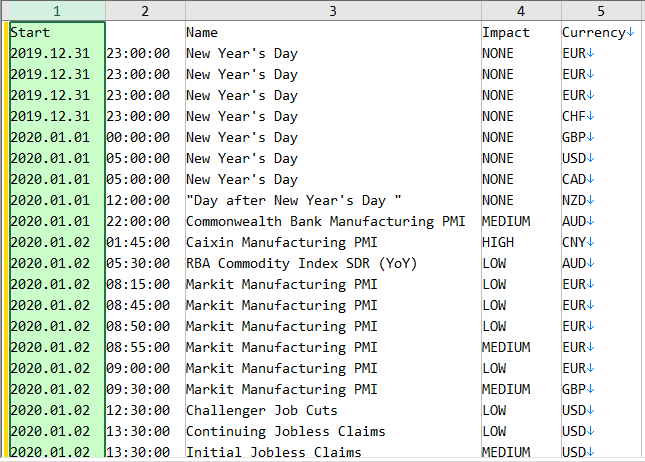Screen dimensions: 645x462
Task: Select Continuing Jobless Claims cell
Action: pos(333,431)
